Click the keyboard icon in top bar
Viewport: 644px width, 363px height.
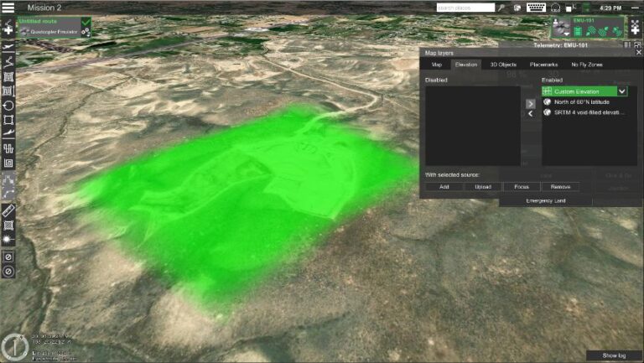538,8
